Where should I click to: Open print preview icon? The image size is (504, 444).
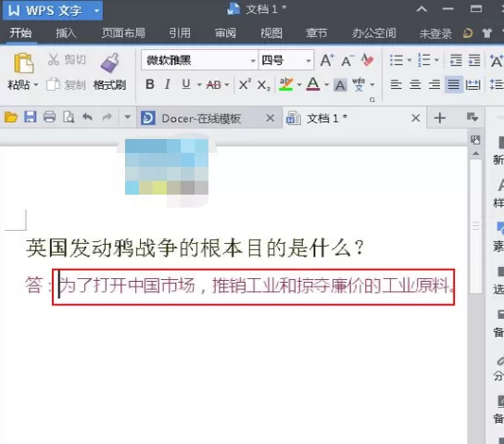(x=69, y=118)
